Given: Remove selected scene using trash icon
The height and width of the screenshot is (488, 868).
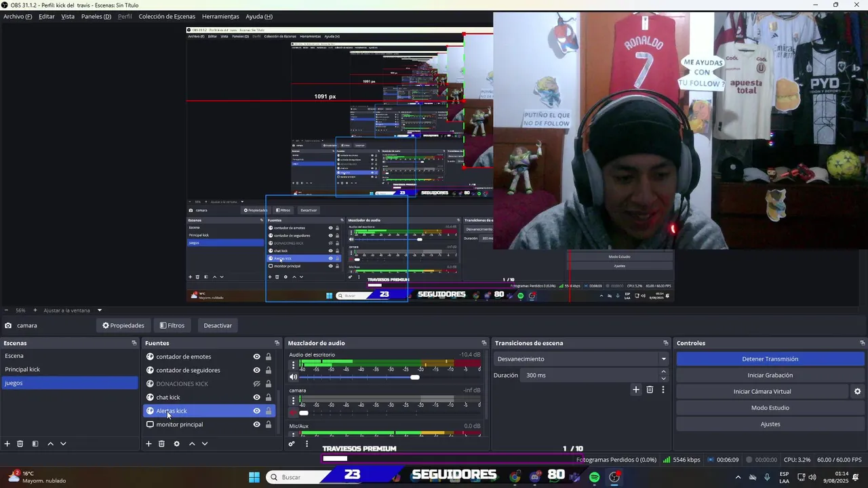Looking at the screenshot, I should (20, 444).
